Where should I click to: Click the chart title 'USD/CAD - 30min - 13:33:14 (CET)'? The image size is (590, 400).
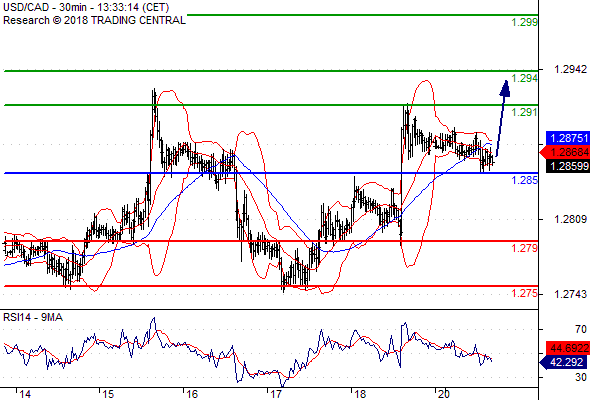pos(86,7)
